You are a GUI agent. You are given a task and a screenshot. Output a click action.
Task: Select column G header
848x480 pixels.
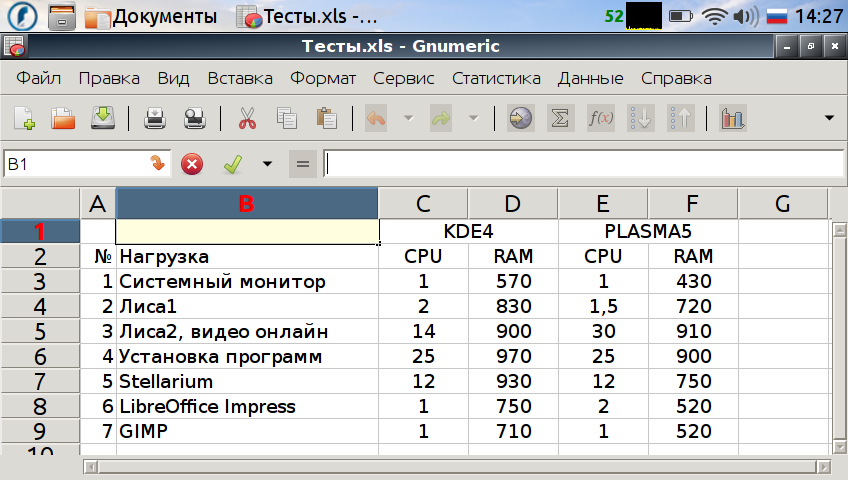pyautogui.click(x=783, y=204)
